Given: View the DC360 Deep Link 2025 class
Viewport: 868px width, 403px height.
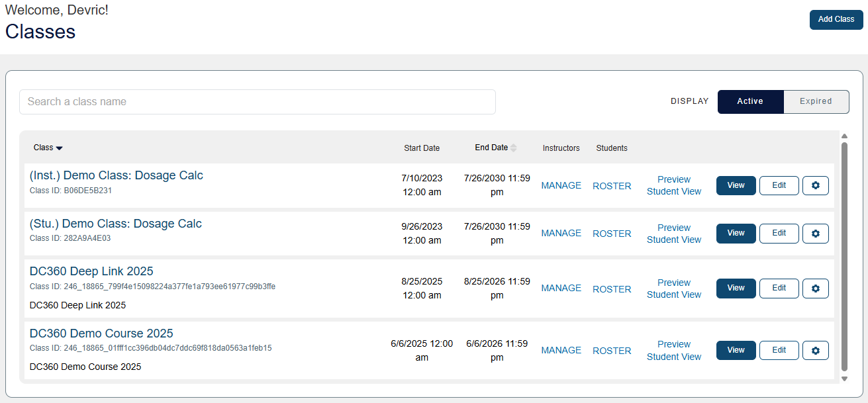Looking at the screenshot, I should [x=736, y=289].
